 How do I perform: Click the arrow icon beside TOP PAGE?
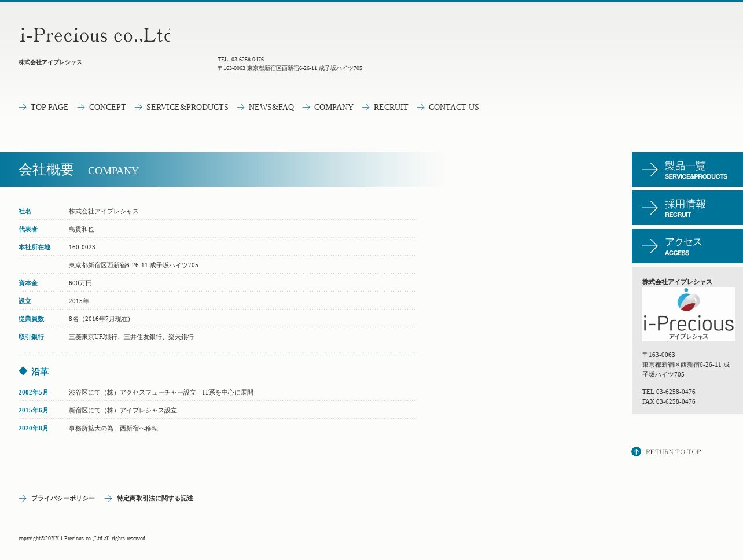23,107
